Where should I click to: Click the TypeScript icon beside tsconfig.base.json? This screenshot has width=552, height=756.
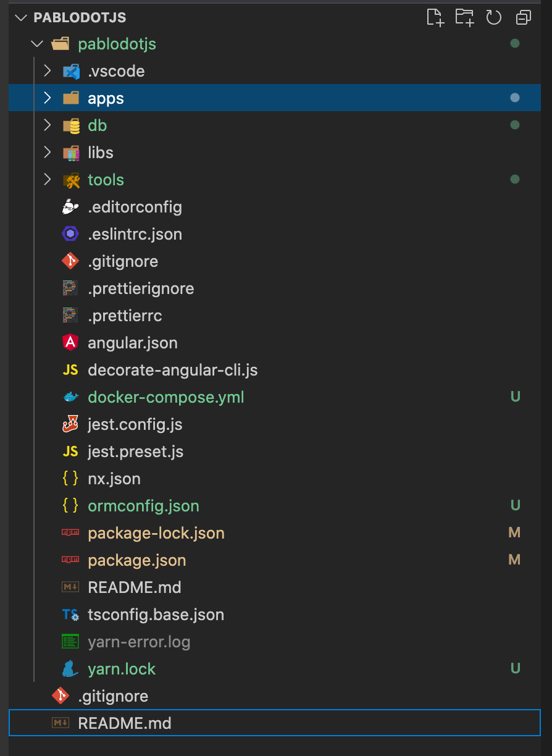pos(70,615)
